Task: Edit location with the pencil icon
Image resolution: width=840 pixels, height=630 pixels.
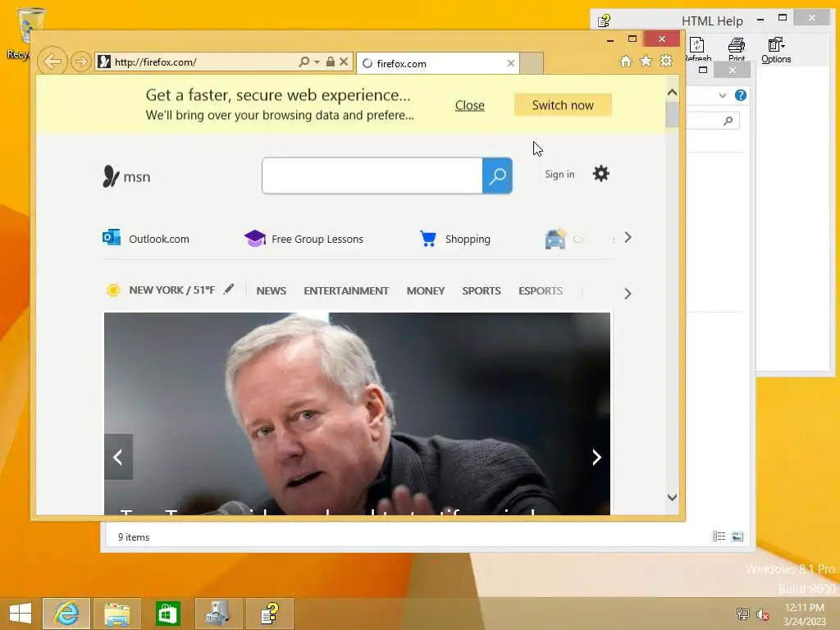Action: [229, 290]
